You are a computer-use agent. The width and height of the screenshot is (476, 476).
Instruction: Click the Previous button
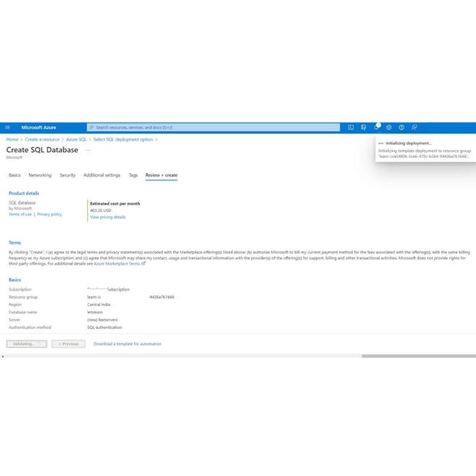[69, 344]
